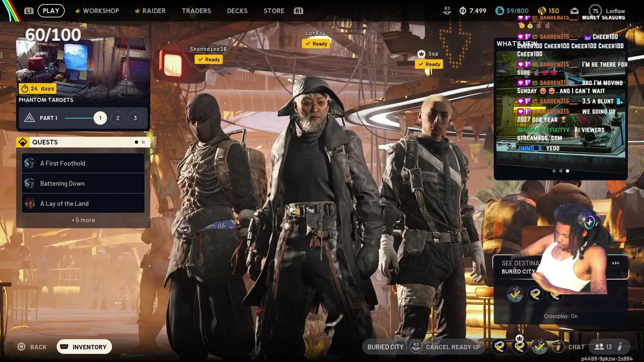Click the yellow Quests header icon

23,142
